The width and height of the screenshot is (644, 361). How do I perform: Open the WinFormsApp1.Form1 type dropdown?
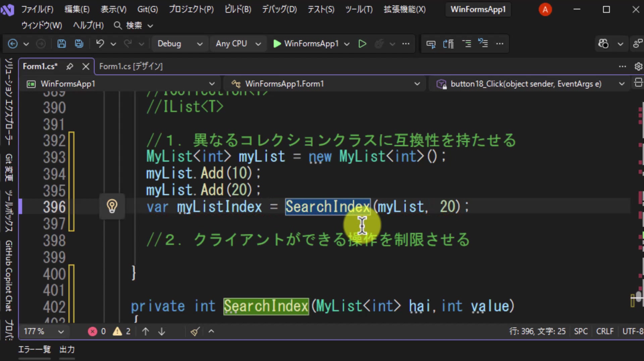click(325, 84)
